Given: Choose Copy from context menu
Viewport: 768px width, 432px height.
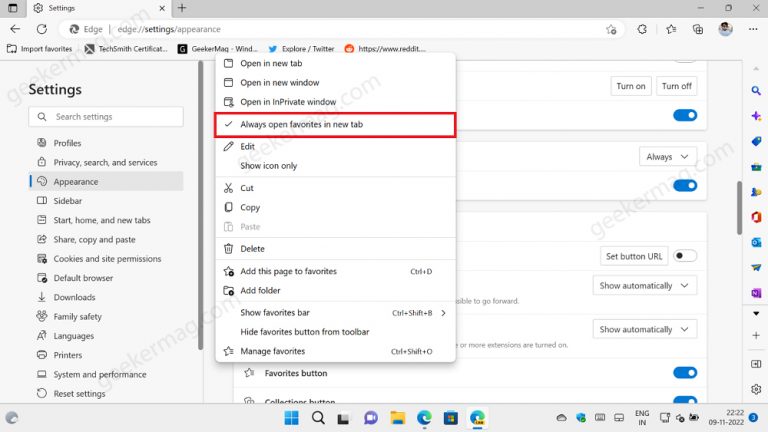Looking at the screenshot, I should (x=335, y=207).
